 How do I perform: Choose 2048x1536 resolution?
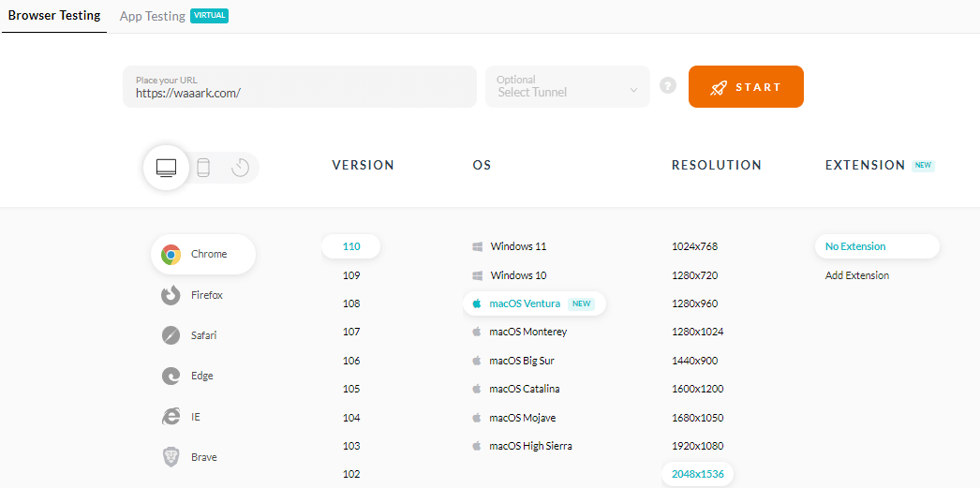pyautogui.click(x=697, y=474)
